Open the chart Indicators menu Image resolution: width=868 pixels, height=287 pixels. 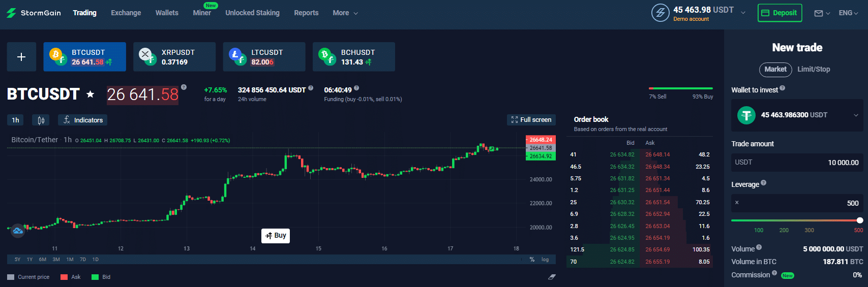(x=82, y=120)
